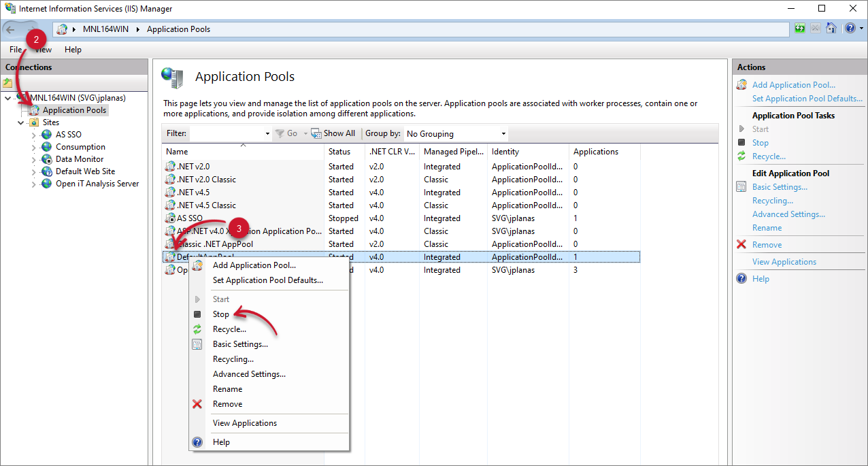Sort by the Applications column header

[604, 152]
